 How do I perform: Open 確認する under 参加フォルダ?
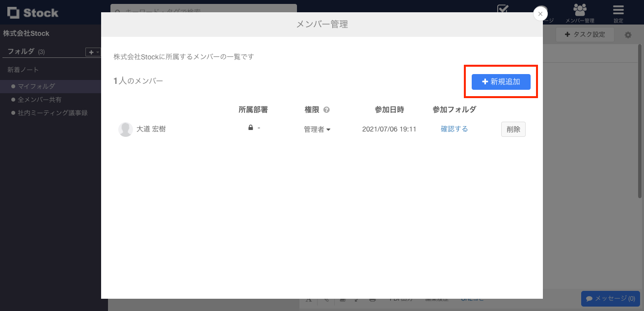point(454,129)
